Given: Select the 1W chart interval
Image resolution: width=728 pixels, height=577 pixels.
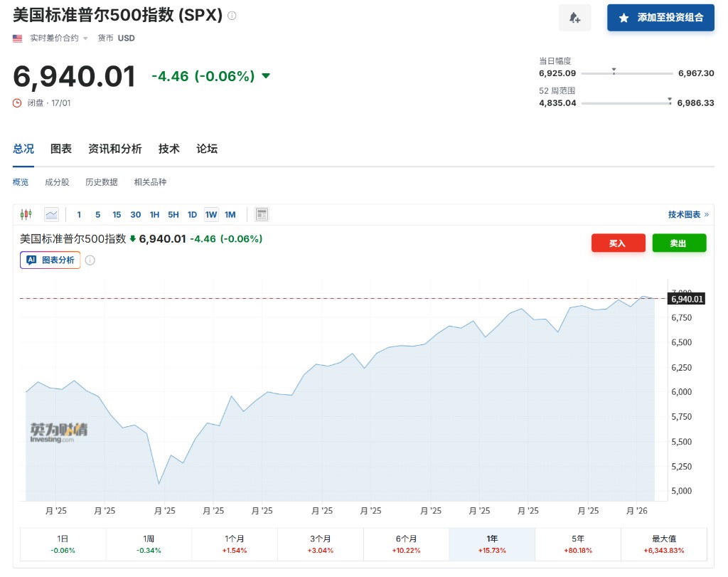Looking at the screenshot, I should pyautogui.click(x=211, y=215).
